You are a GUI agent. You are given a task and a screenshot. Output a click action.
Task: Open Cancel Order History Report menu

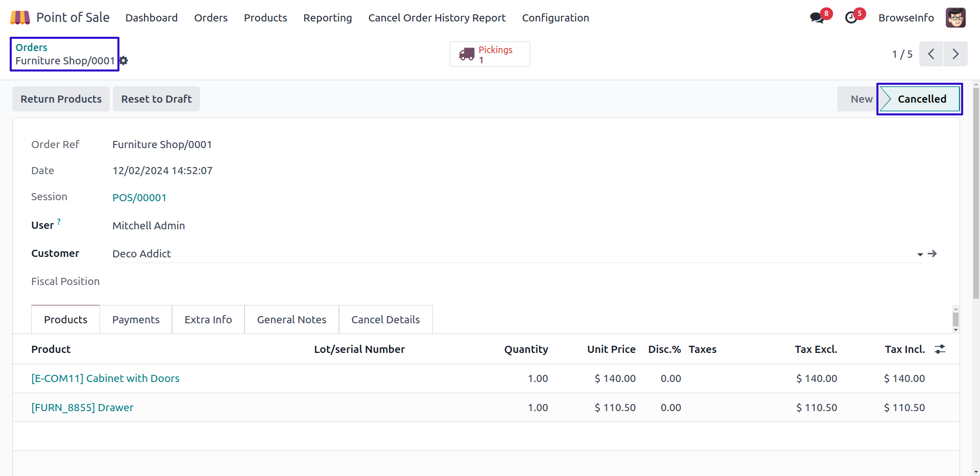coord(437,18)
